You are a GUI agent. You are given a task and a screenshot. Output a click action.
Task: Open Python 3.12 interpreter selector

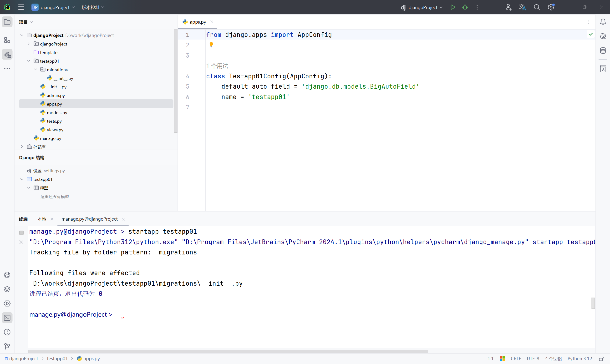(579, 359)
